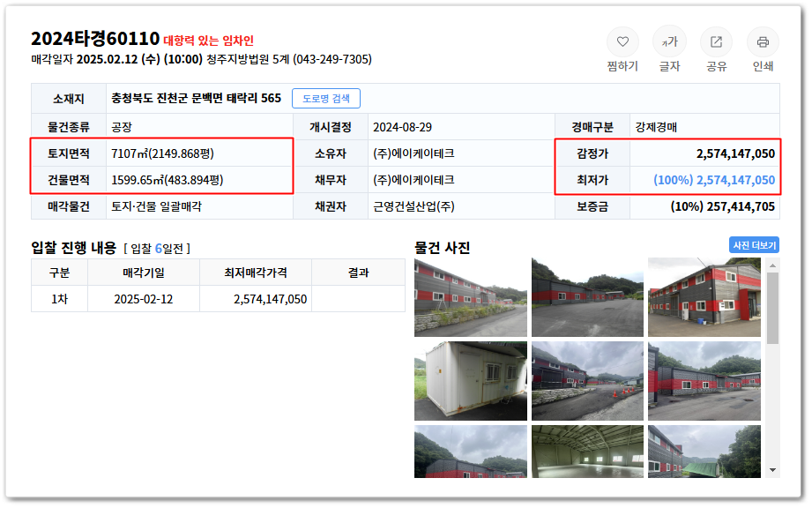Image resolution: width=812 pixels, height=508 pixels.
Task: Click the 구분 column header
Action: [60, 273]
